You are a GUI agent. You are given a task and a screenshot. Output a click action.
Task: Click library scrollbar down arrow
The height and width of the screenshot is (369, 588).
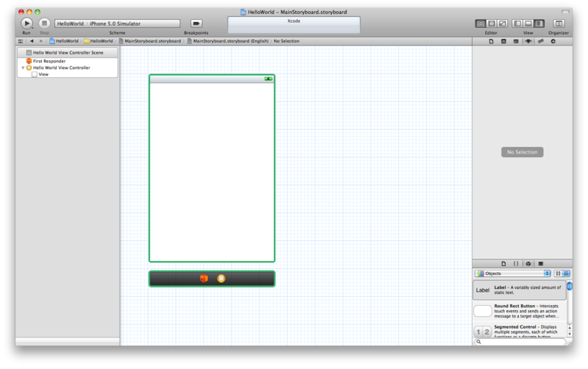pos(570,334)
